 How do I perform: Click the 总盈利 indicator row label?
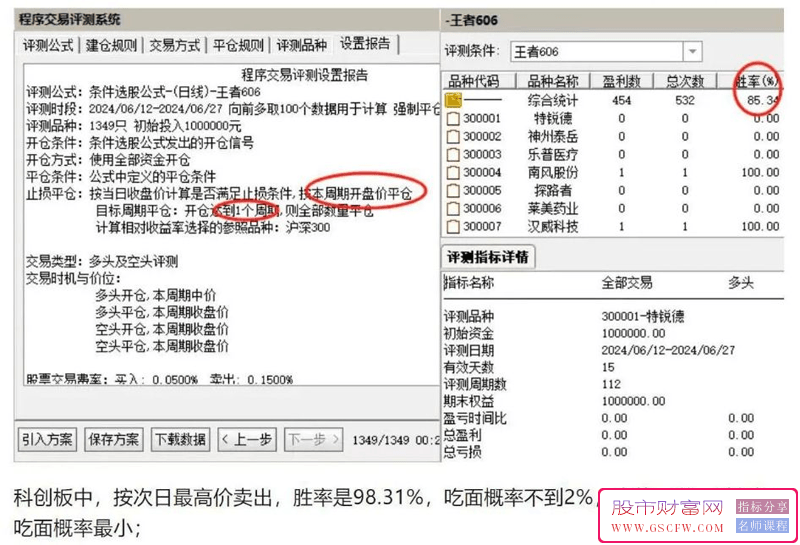[462, 435]
